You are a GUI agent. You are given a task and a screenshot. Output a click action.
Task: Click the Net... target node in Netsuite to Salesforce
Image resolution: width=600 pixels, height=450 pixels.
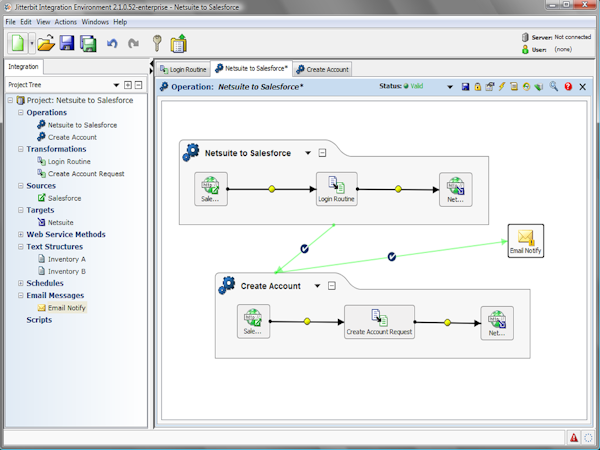coord(455,189)
